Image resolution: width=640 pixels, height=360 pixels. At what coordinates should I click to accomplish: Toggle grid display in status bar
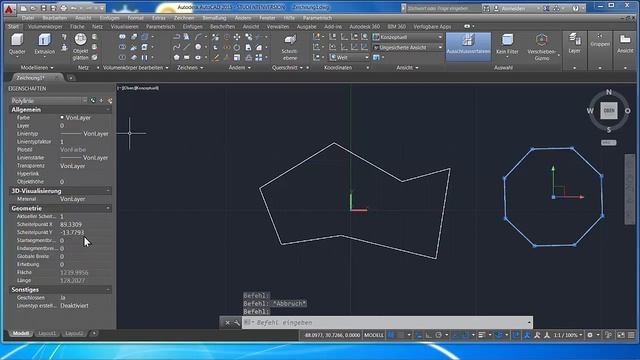coord(391,335)
